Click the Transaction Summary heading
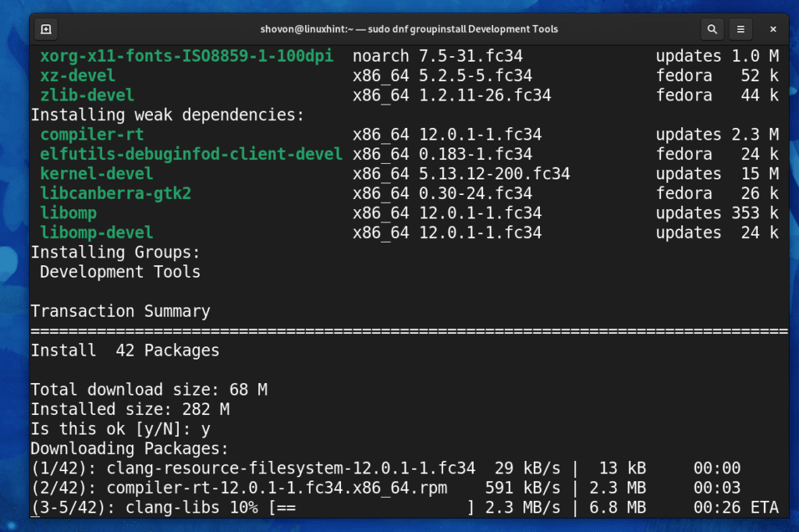799x532 pixels. coord(120,310)
